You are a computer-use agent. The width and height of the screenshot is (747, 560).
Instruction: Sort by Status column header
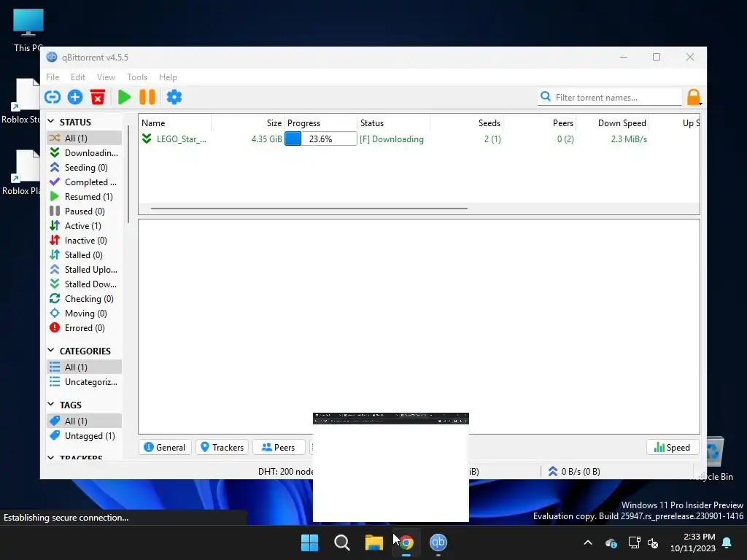point(393,122)
